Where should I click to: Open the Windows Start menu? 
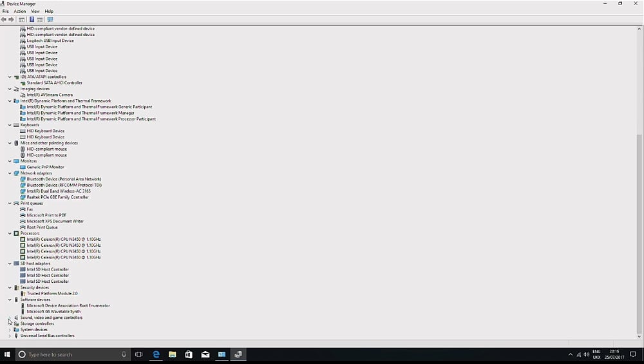click(x=7, y=354)
